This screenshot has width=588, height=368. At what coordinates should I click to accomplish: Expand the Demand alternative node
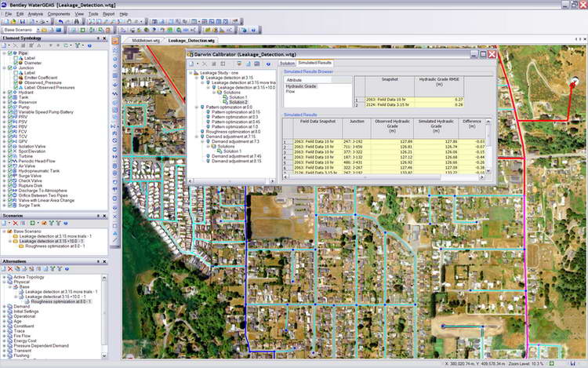coord(5,307)
